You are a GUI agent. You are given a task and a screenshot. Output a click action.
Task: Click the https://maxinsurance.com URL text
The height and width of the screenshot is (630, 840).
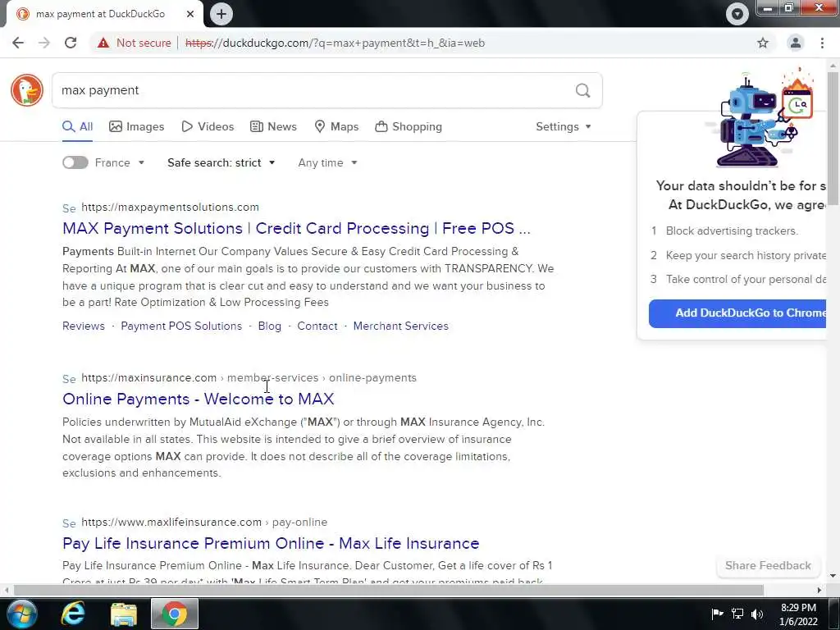pos(149,377)
